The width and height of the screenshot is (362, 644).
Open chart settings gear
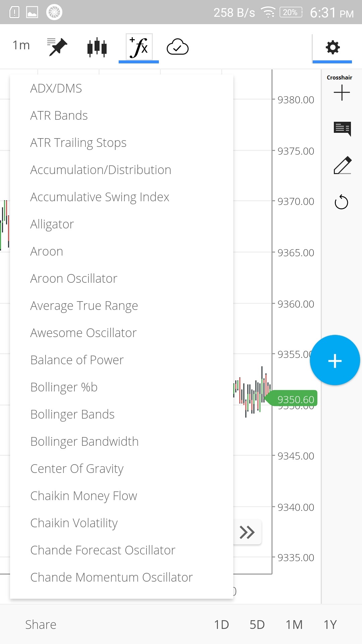point(333,47)
